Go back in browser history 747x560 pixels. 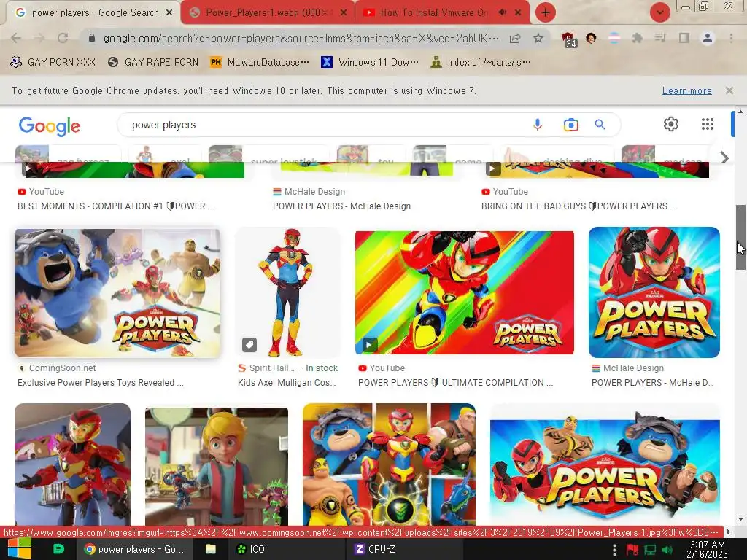tap(16, 38)
